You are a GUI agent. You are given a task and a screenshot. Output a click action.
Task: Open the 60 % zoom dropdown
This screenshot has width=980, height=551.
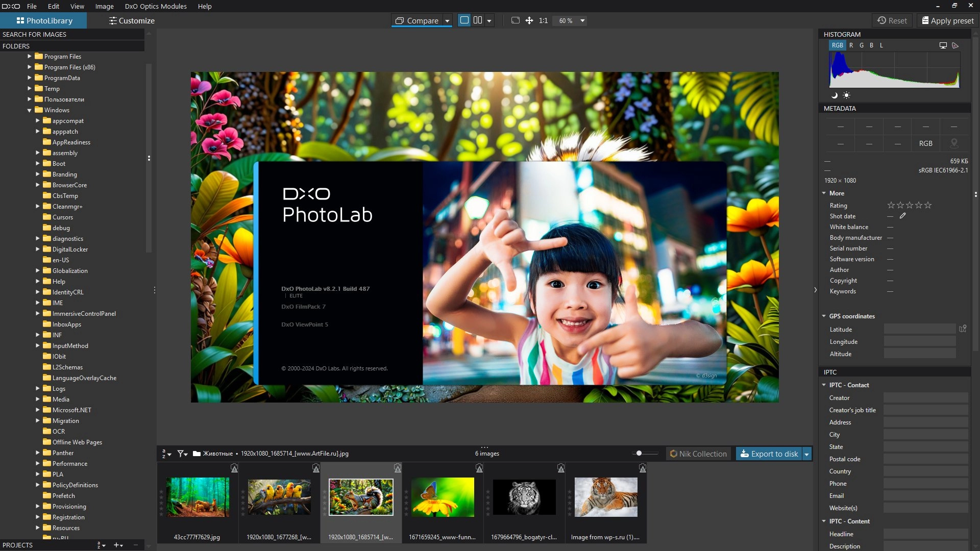pyautogui.click(x=582, y=21)
